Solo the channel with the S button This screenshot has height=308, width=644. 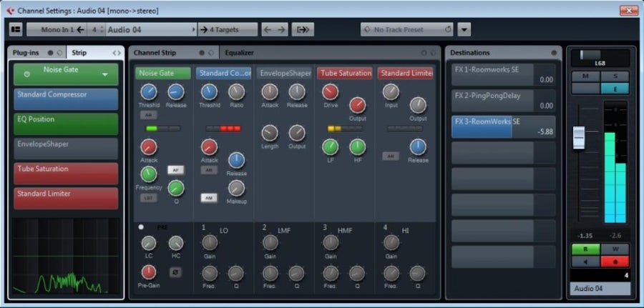click(x=615, y=76)
